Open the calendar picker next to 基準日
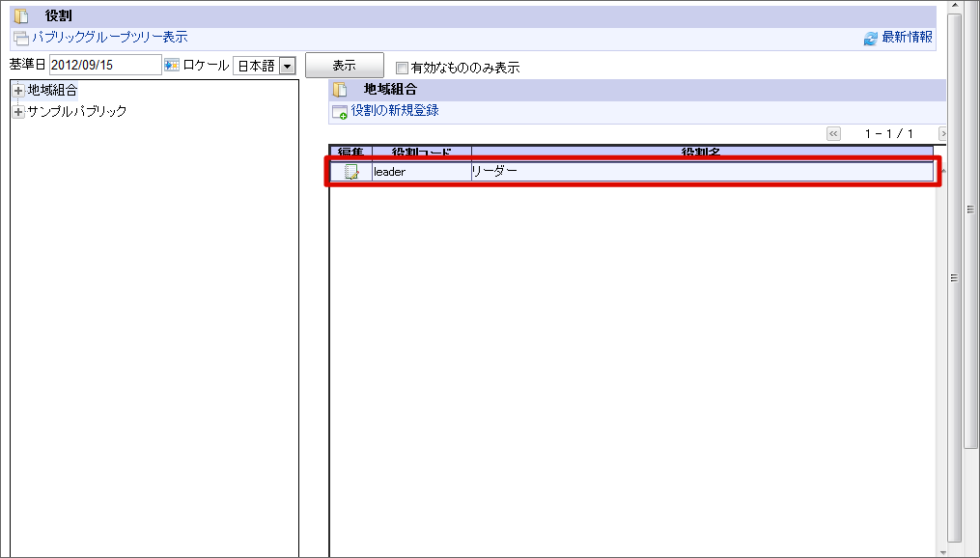 coord(171,65)
